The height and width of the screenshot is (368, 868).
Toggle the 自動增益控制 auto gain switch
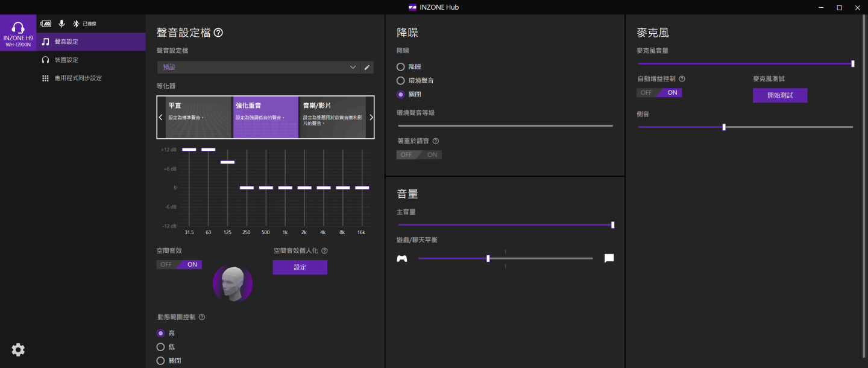tap(659, 93)
